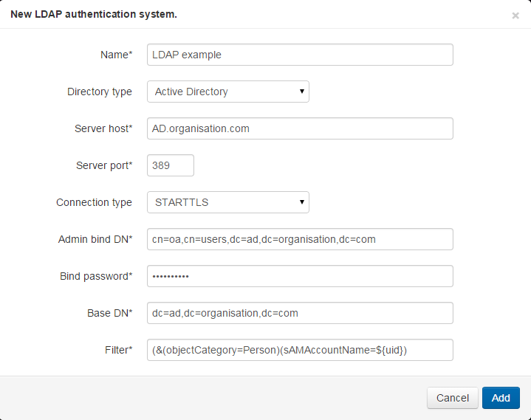The width and height of the screenshot is (531, 420).
Task: Click the "Bind password*" label
Action: pos(96,276)
